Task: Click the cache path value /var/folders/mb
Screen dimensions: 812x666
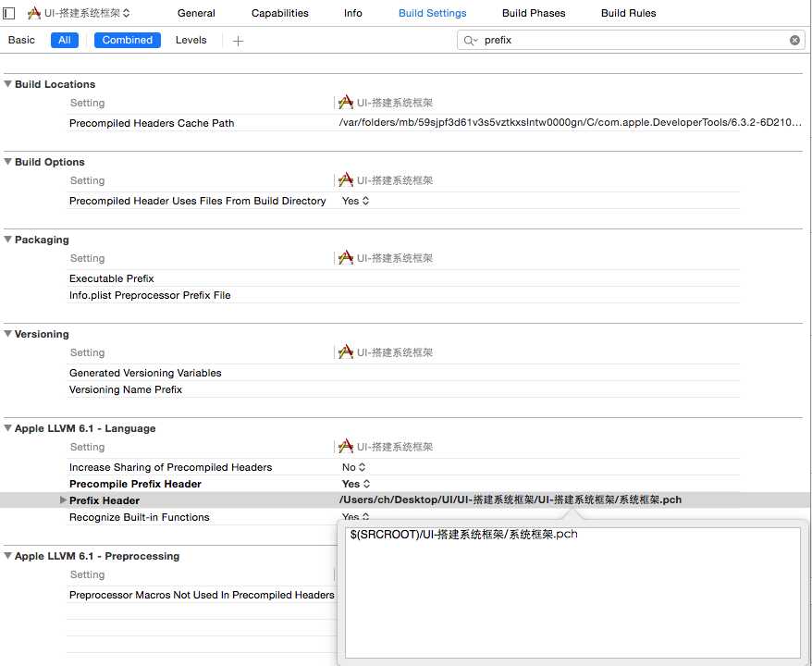Action: [x=570, y=123]
